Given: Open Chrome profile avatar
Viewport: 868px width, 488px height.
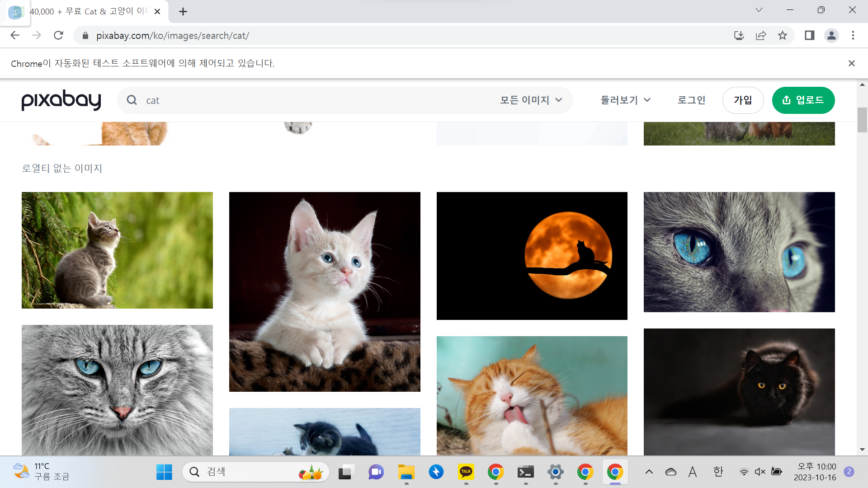Looking at the screenshot, I should coord(831,35).
